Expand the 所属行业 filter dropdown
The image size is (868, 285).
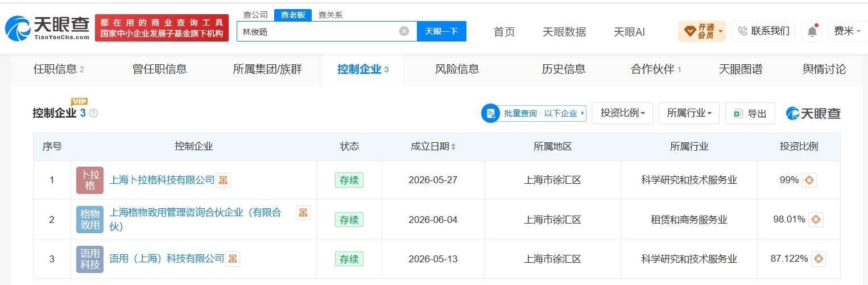point(689,113)
